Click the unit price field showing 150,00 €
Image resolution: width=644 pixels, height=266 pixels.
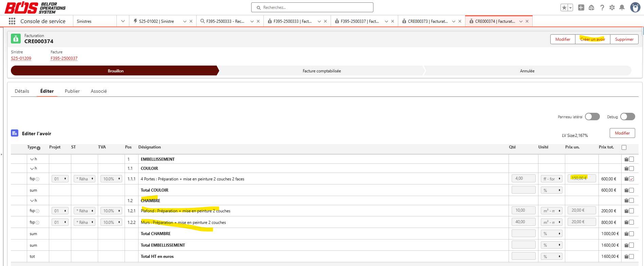pyautogui.click(x=582, y=178)
